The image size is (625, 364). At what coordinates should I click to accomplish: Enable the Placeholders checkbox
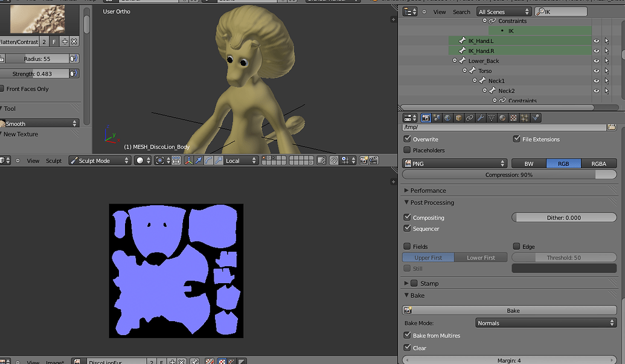tap(407, 150)
